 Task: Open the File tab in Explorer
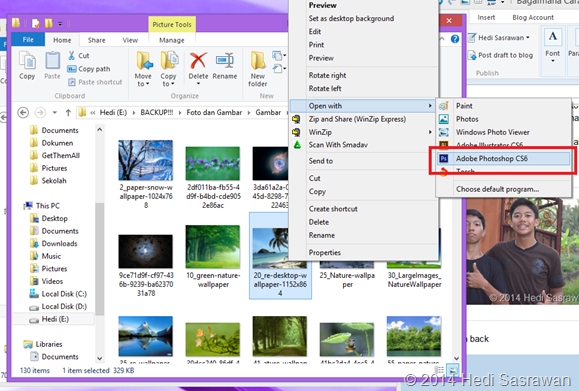(28, 40)
